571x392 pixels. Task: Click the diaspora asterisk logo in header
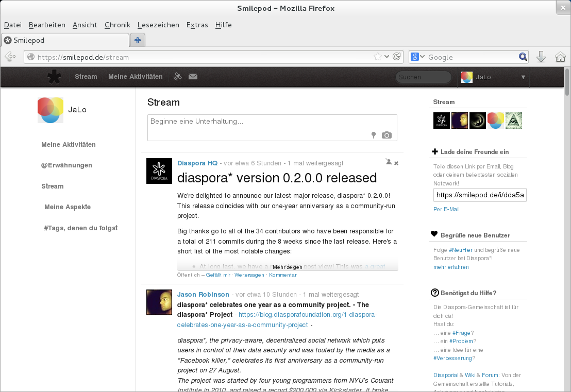coord(54,77)
